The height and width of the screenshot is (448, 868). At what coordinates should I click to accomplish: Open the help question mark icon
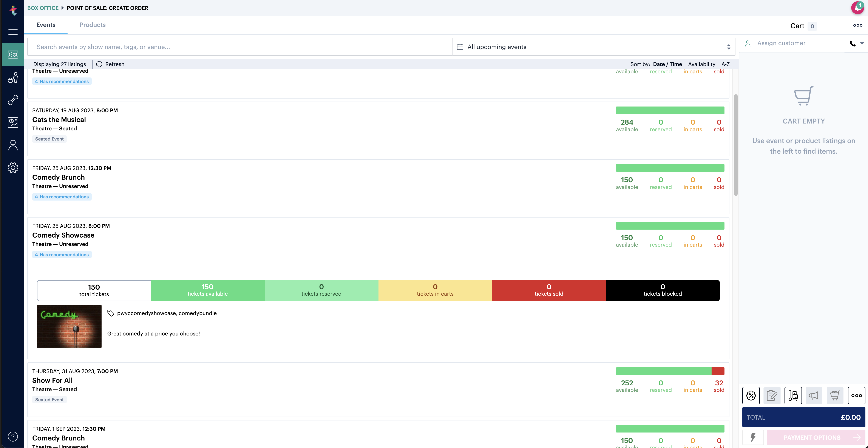point(13,437)
